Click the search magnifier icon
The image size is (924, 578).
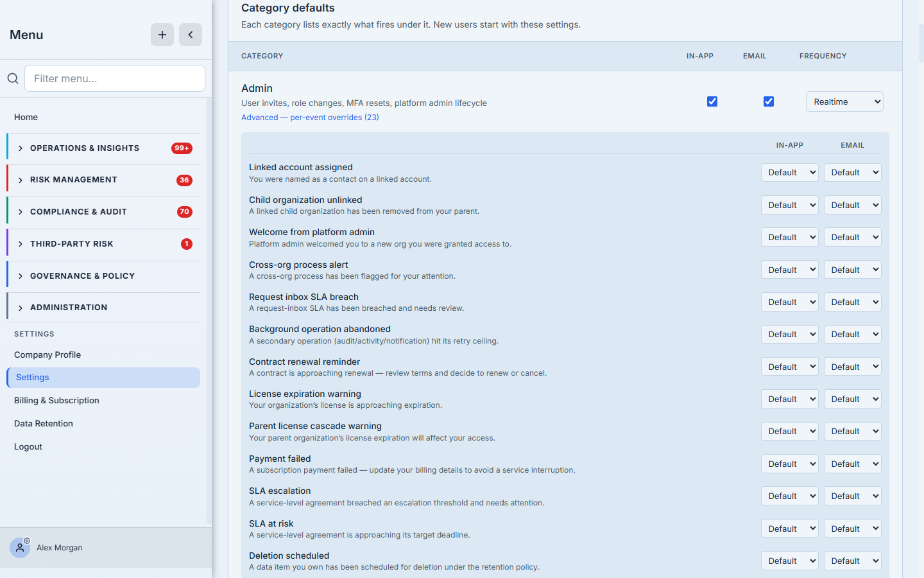pyautogui.click(x=13, y=78)
